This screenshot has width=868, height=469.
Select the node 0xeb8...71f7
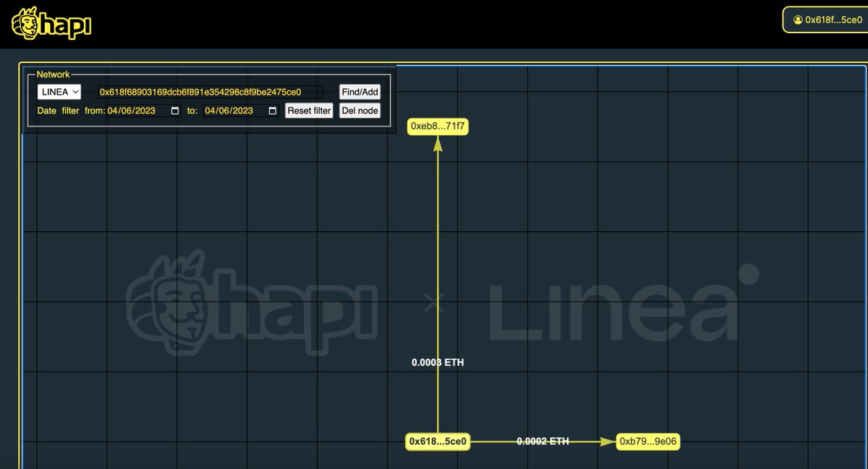pos(438,126)
